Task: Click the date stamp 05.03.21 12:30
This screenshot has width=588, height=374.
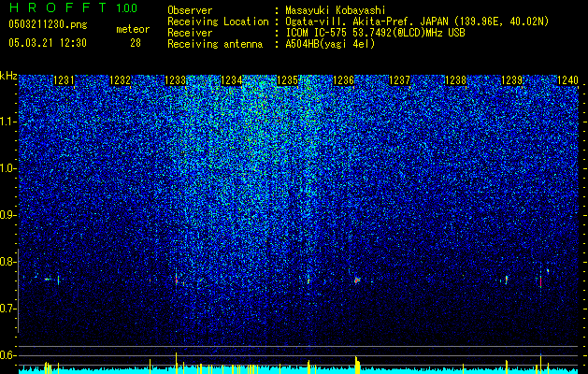Action: (x=48, y=43)
